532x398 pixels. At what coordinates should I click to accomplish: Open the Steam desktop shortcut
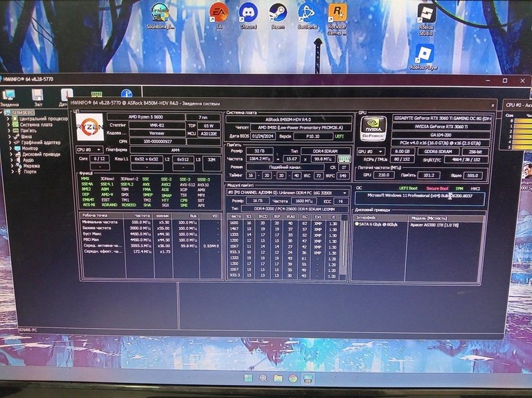(x=278, y=17)
